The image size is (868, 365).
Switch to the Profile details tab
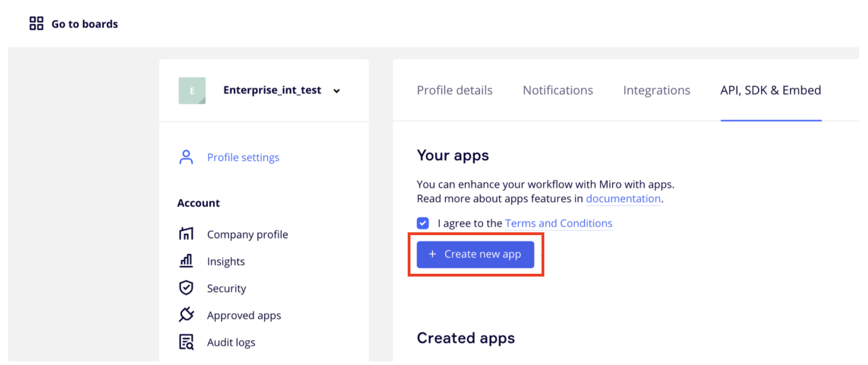pyautogui.click(x=455, y=90)
